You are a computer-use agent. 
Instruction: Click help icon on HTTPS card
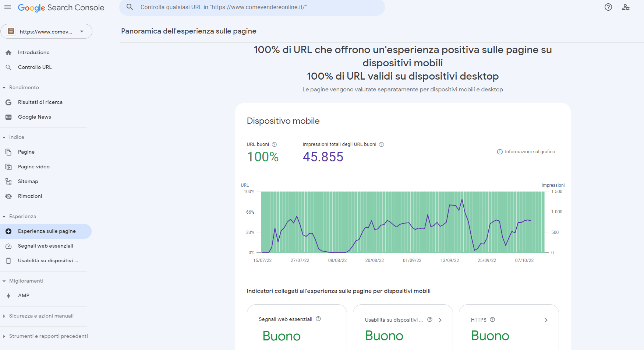coord(492,319)
